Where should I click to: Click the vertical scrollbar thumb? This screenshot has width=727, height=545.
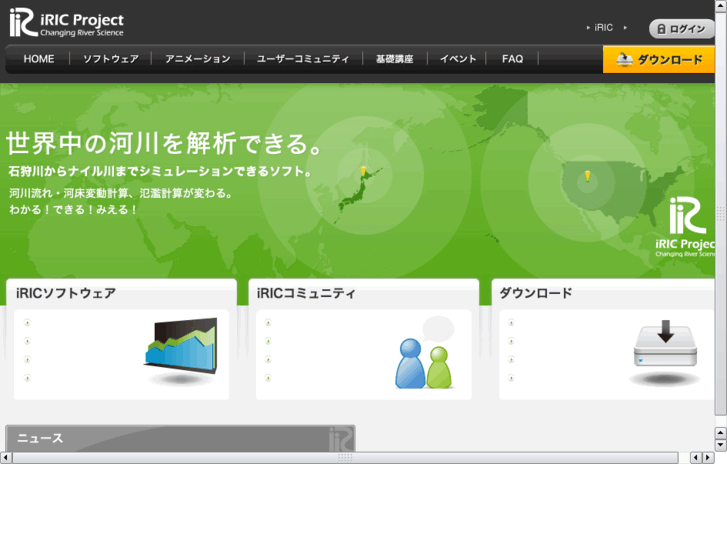[720, 212]
